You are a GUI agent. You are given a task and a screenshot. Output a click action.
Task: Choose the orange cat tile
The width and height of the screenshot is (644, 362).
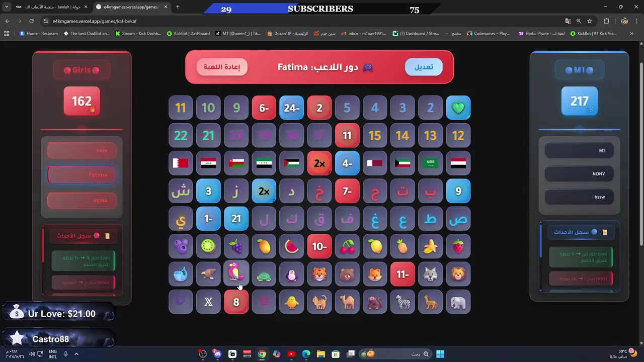tap(319, 302)
